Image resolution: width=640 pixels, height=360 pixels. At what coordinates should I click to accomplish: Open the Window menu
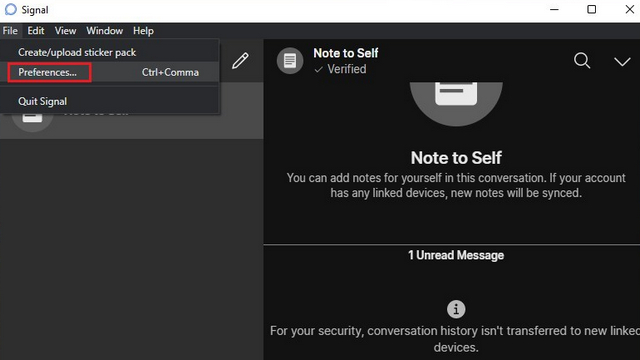click(x=104, y=31)
